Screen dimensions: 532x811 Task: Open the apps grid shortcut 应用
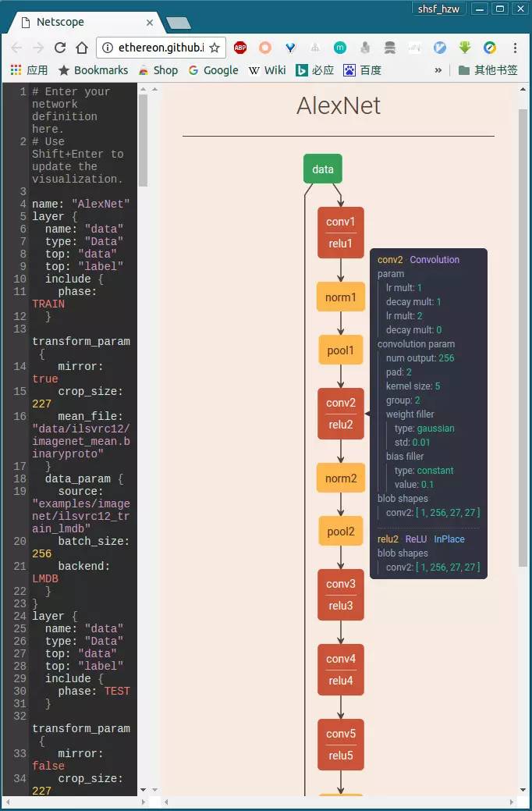click(x=29, y=69)
